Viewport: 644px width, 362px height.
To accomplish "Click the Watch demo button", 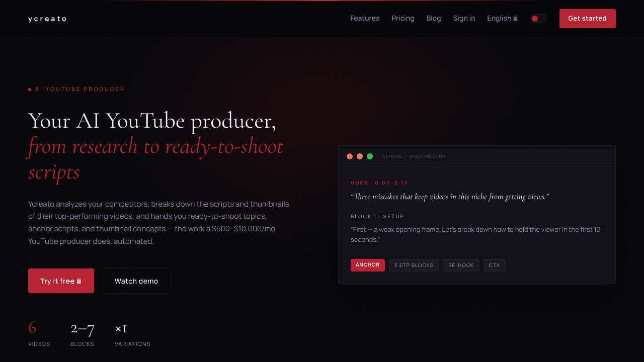I will [x=136, y=281].
